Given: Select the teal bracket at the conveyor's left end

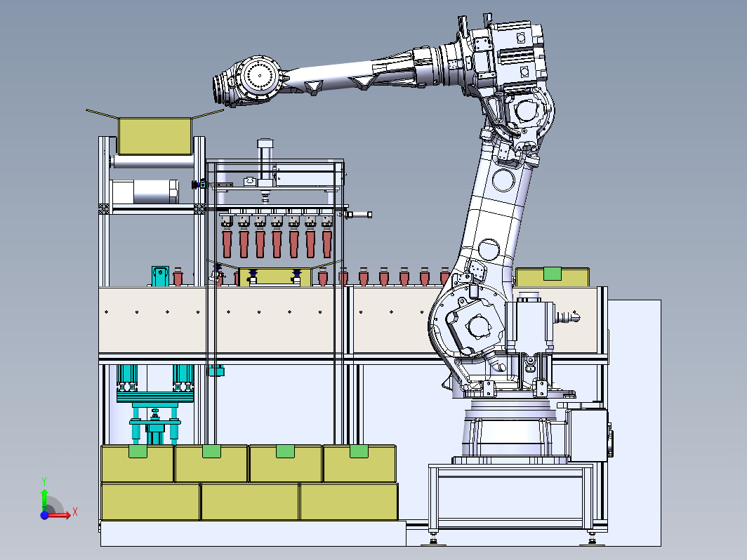Looking at the screenshot, I should (x=160, y=276).
